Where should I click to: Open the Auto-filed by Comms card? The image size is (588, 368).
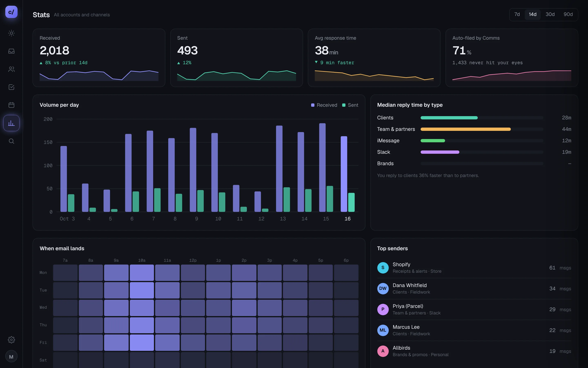pyautogui.click(x=511, y=58)
